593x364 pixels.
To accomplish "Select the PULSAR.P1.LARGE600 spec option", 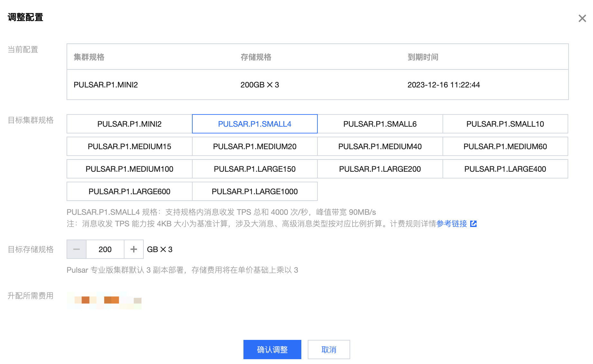I will (129, 191).
